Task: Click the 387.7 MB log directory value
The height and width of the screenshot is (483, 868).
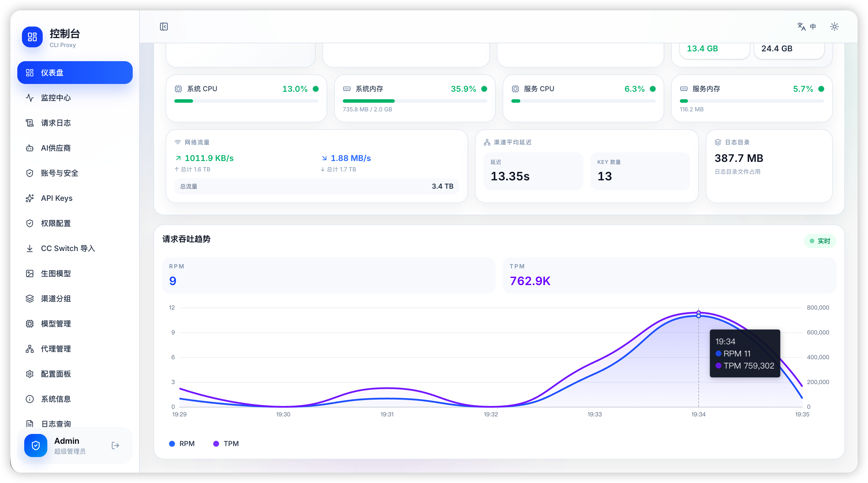Action: point(739,158)
